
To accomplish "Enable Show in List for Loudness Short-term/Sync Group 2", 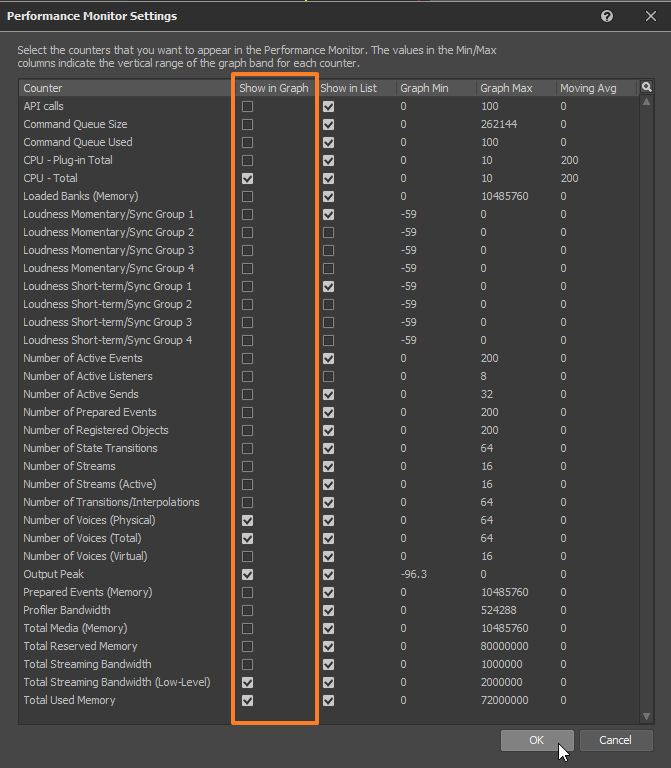I will tap(328, 304).
